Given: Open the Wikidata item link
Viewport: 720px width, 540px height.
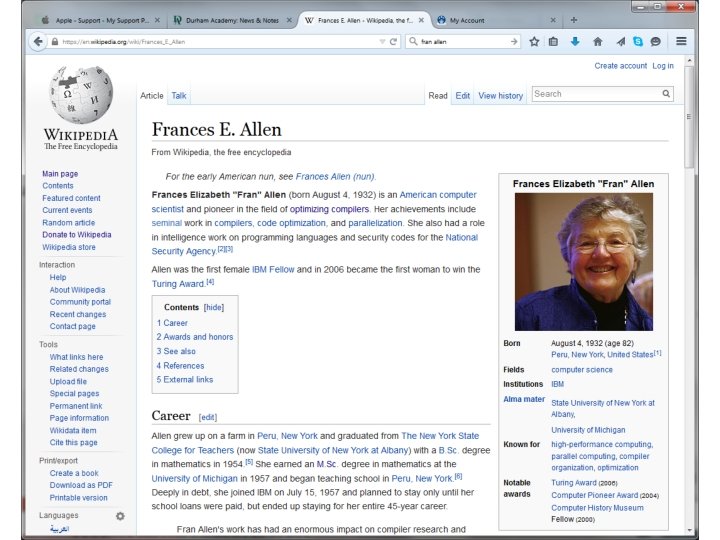Looking at the screenshot, I should click(73, 430).
